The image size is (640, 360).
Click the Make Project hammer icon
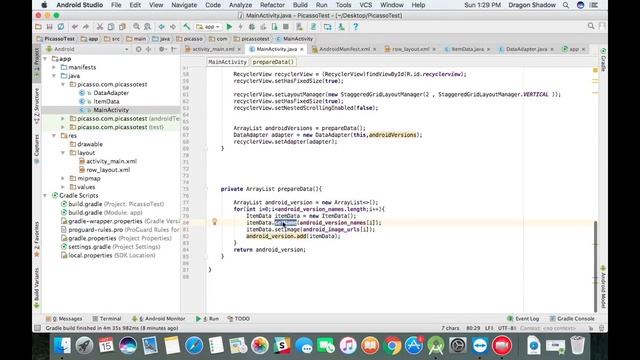187,27
